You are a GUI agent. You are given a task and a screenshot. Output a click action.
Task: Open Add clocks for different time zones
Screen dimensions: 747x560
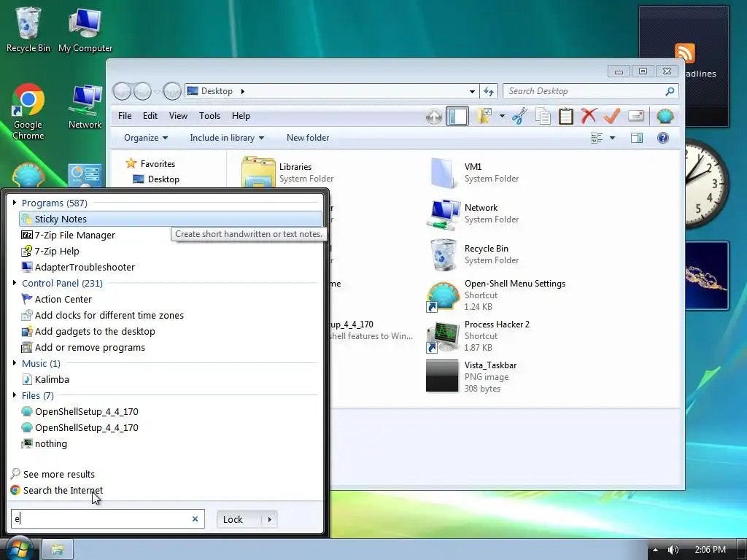[102, 315]
